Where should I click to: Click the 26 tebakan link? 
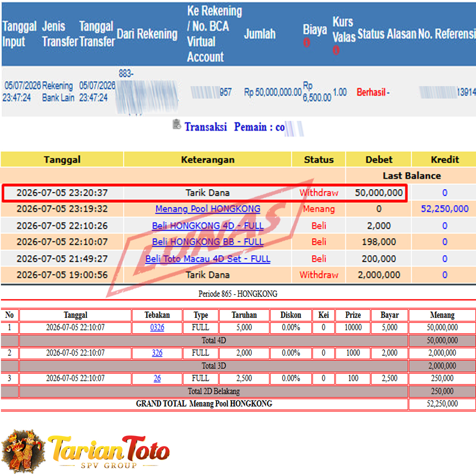[x=157, y=378]
